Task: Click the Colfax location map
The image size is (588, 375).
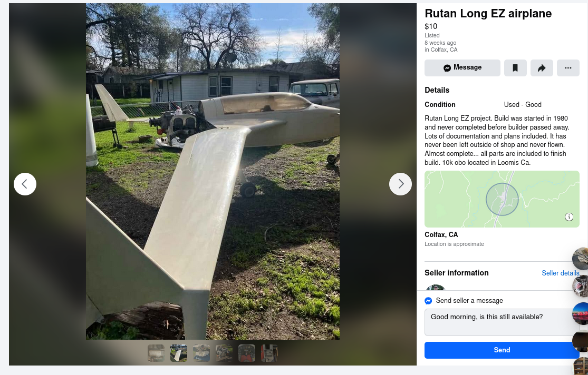Action: [x=502, y=199]
